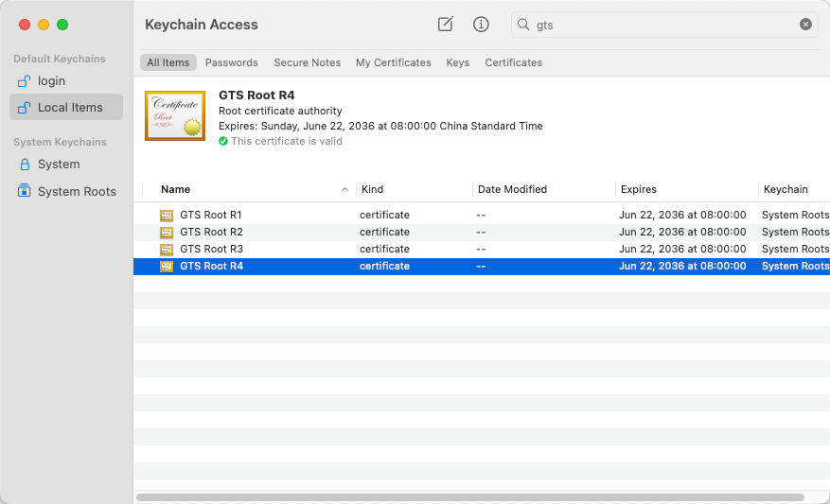Select the login keychain in the sidebar

coord(51,81)
